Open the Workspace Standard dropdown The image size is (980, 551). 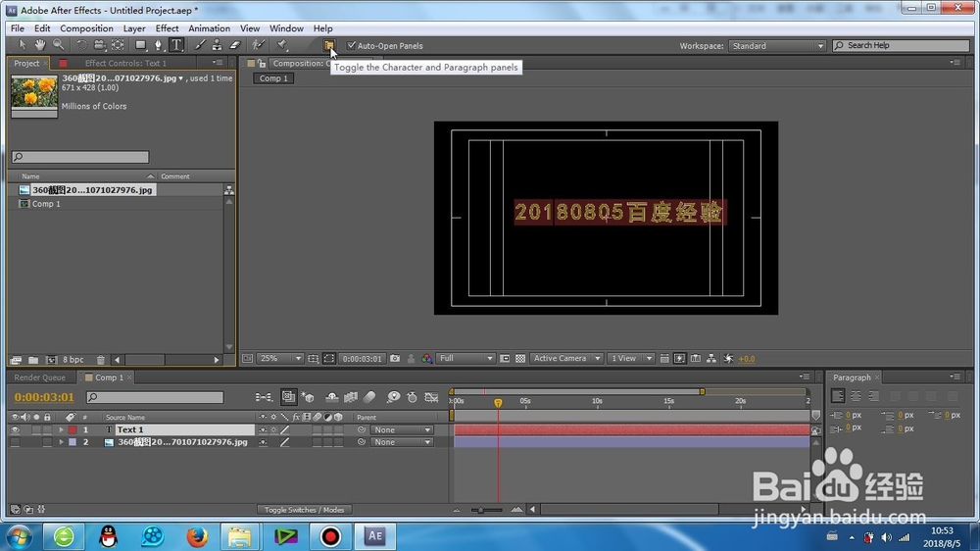point(777,46)
